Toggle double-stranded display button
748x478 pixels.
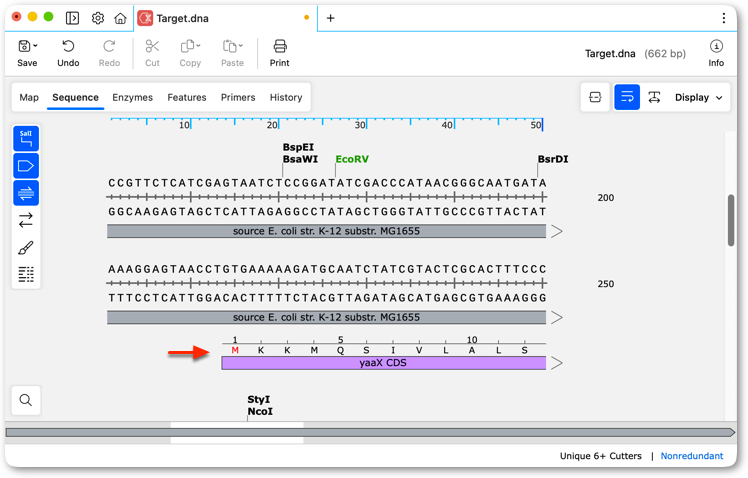[26, 193]
